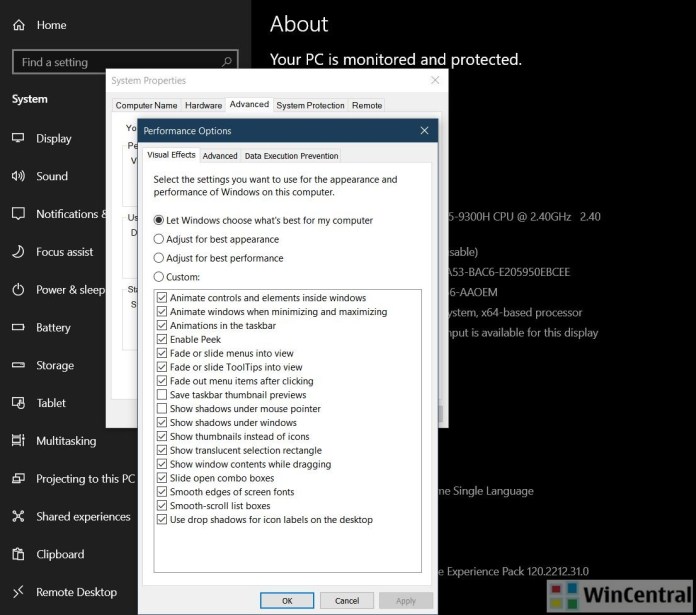Click the Clipboard icon in sidebar

tap(18, 554)
